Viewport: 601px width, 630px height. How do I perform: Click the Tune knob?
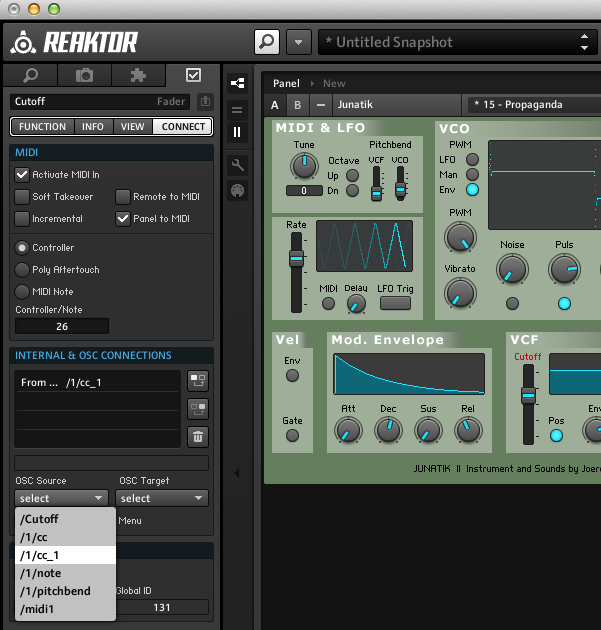[x=304, y=166]
